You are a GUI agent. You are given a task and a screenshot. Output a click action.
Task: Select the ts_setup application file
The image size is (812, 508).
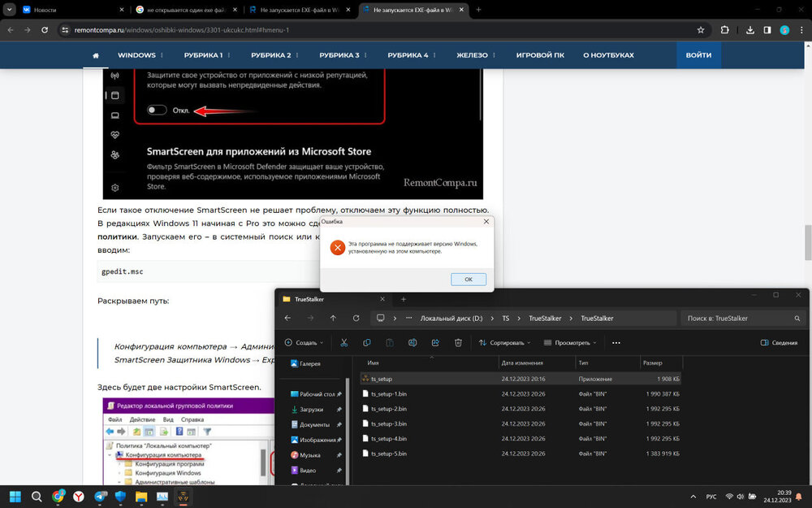click(382, 379)
